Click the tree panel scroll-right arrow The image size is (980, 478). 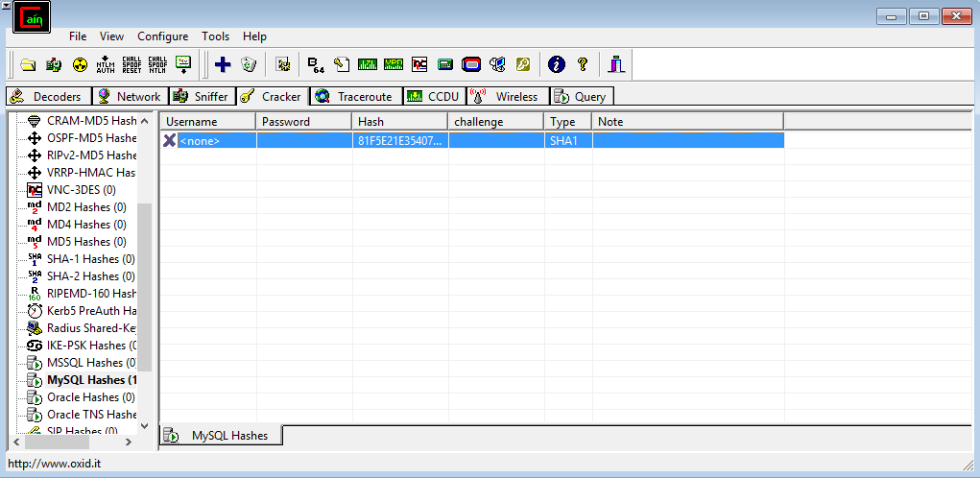point(128,442)
